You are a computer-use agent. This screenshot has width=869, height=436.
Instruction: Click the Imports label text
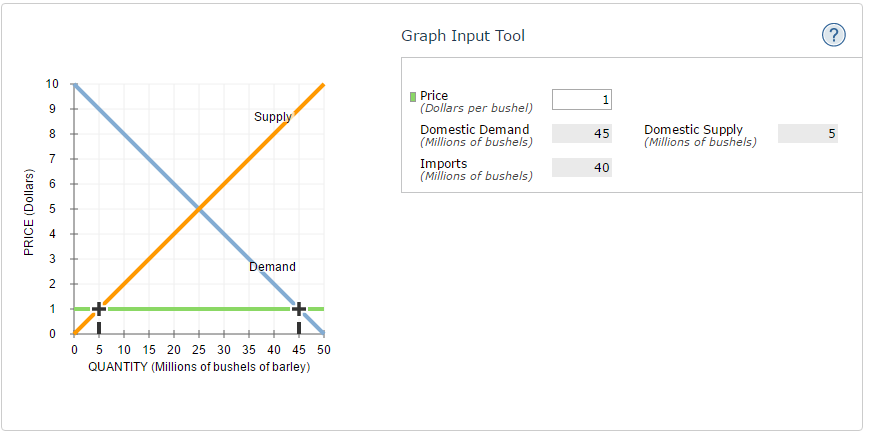pyautogui.click(x=443, y=163)
